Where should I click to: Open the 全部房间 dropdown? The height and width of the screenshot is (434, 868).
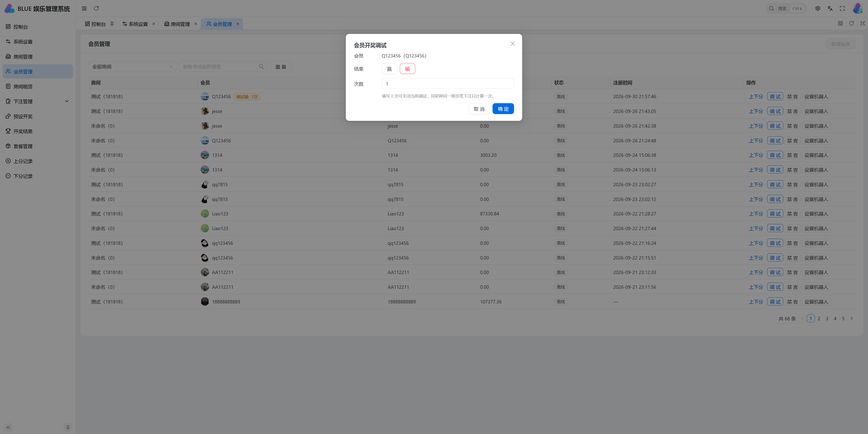[x=132, y=67]
